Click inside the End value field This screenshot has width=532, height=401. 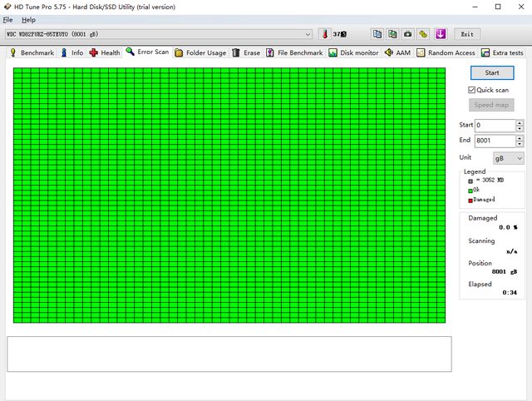494,141
